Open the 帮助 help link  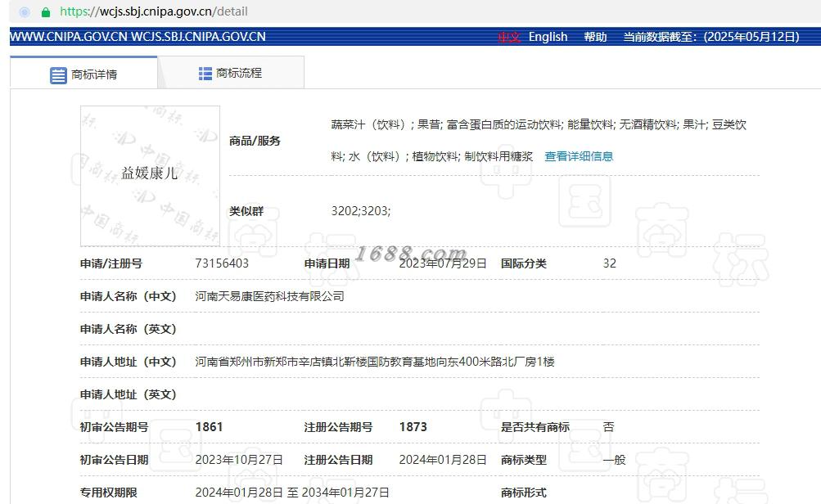pyautogui.click(x=595, y=37)
